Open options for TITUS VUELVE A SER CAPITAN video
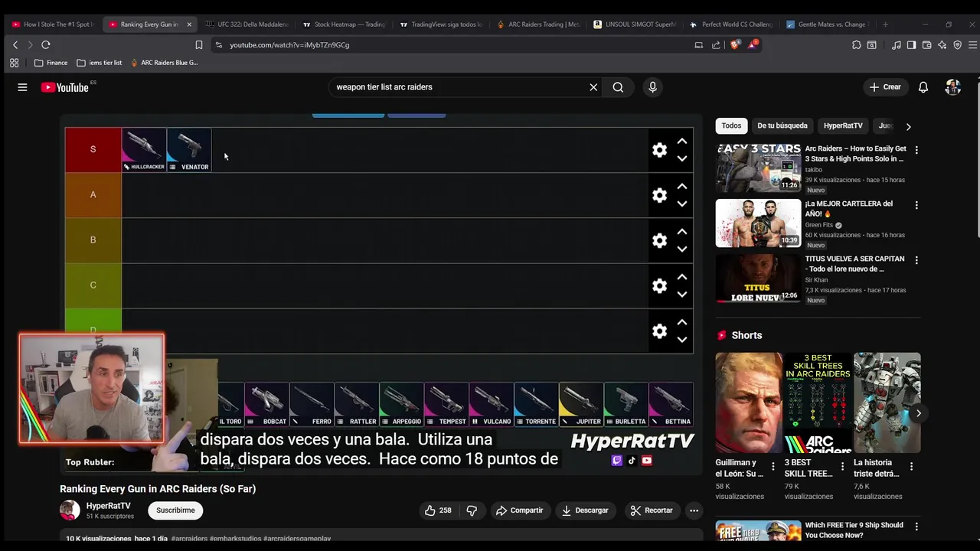980x551 pixels. click(916, 260)
